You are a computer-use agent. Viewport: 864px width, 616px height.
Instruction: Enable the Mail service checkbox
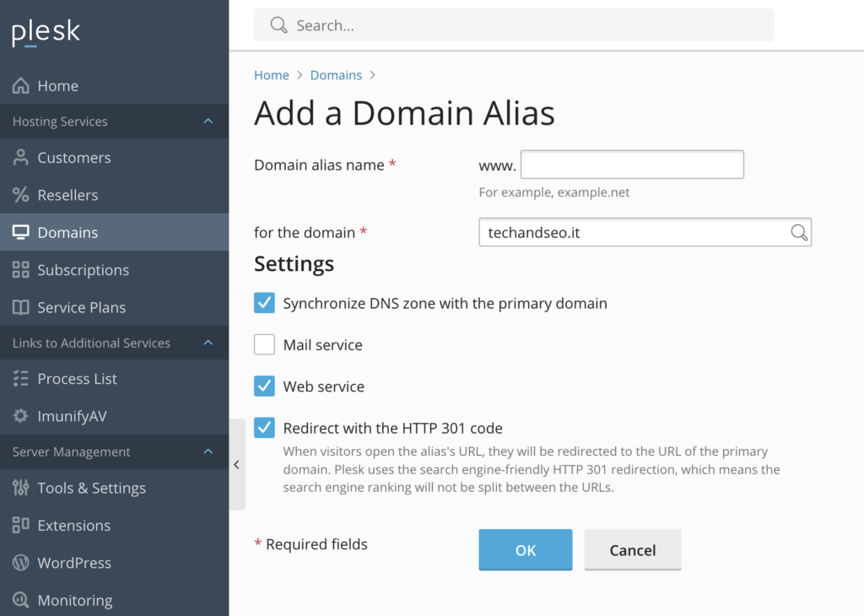point(264,345)
